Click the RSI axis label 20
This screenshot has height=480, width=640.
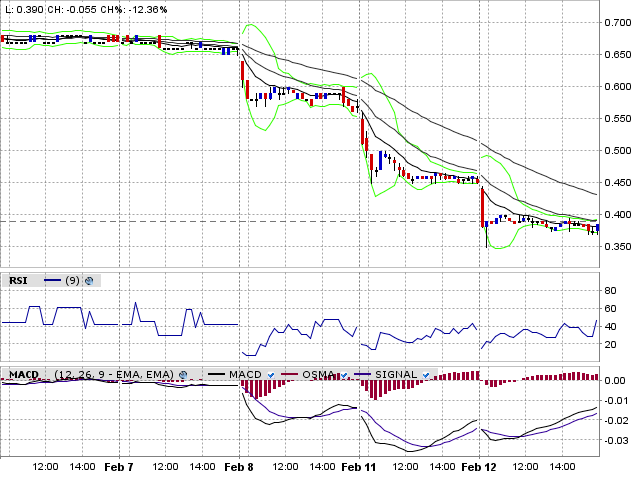(610, 344)
